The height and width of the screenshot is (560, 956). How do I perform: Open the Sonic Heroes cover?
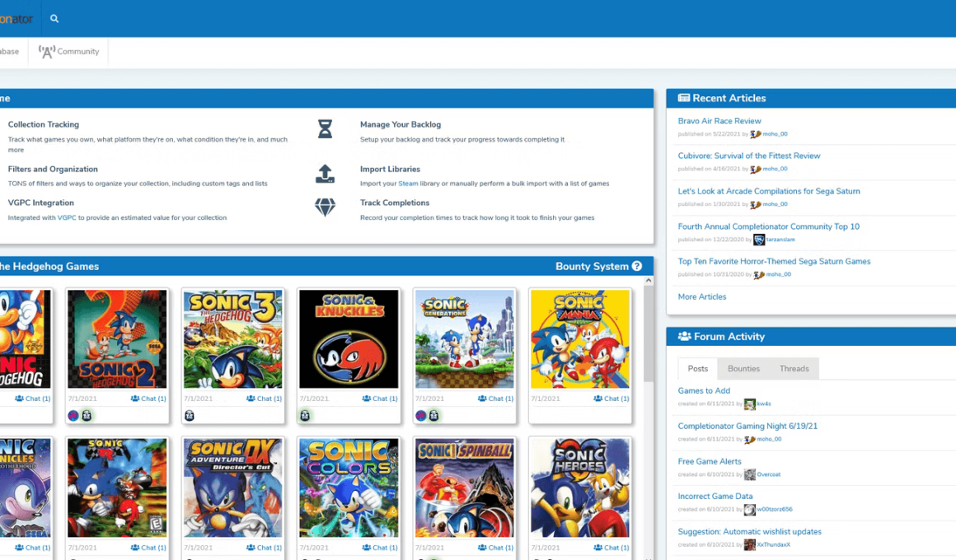point(580,488)
